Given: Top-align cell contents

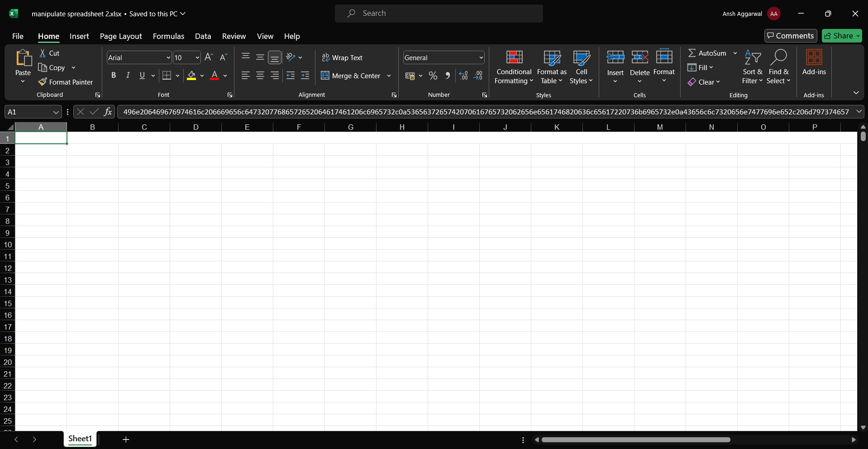Looking at the screenshot, I should point(246,57).
